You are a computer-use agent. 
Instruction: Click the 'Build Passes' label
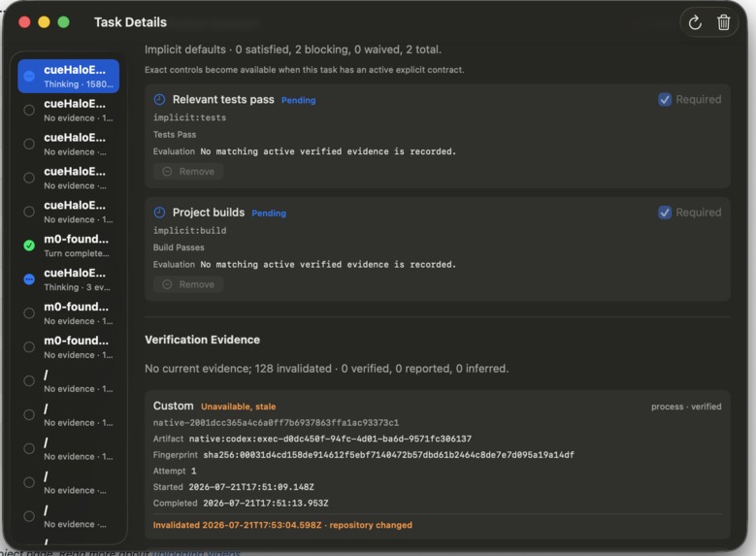[x=179, y=247]
